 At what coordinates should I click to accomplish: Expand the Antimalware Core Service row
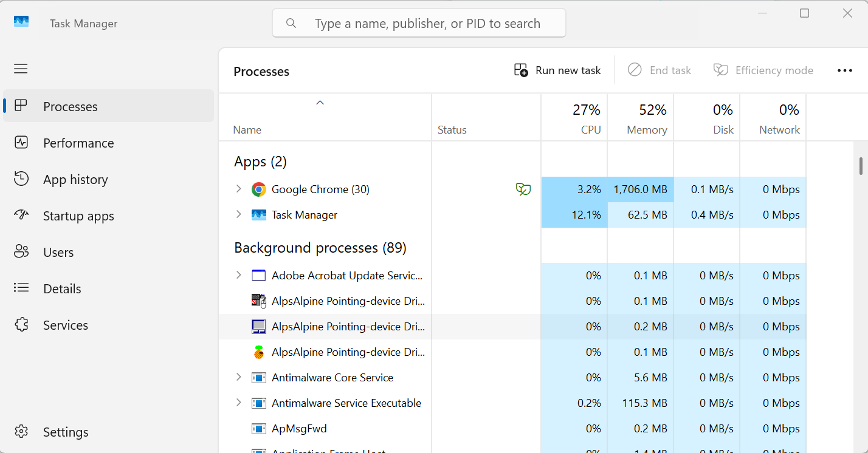pyautogui.click(x=239, y=377)
